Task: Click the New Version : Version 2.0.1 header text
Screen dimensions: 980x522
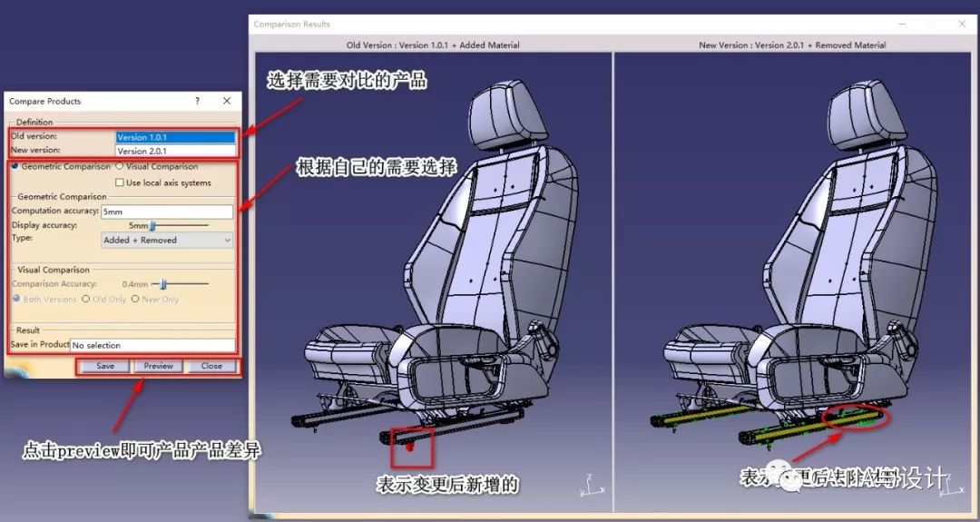Action: pos(792,45)
